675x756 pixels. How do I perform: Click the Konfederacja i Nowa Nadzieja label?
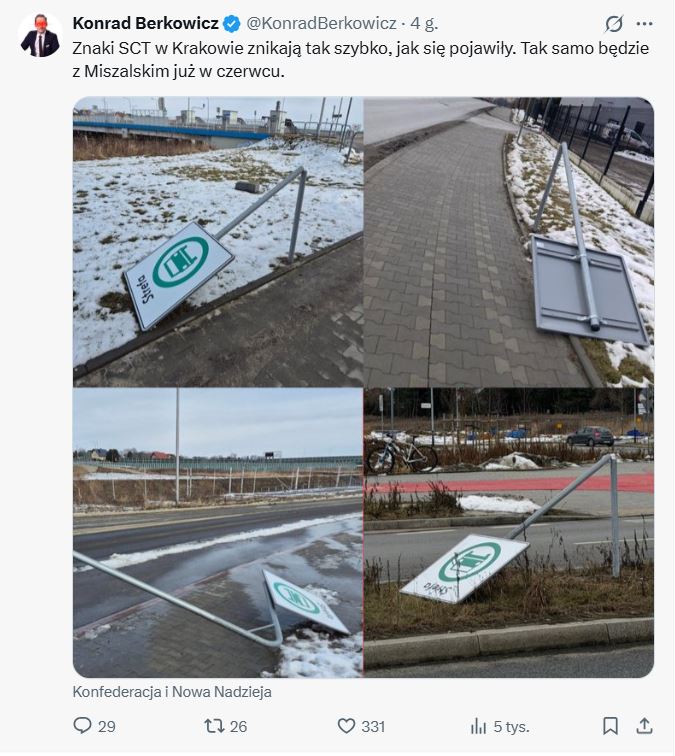pyautogui.click(x=172, y=692)
